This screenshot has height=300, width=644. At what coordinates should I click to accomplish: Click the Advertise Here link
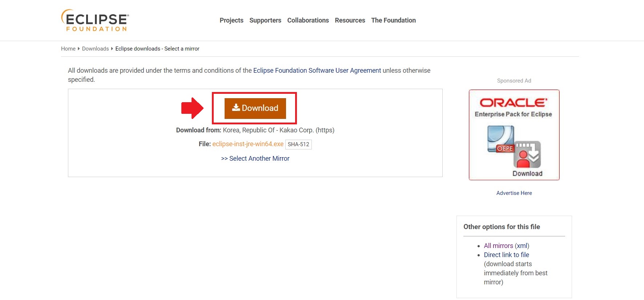pos(514,193)
